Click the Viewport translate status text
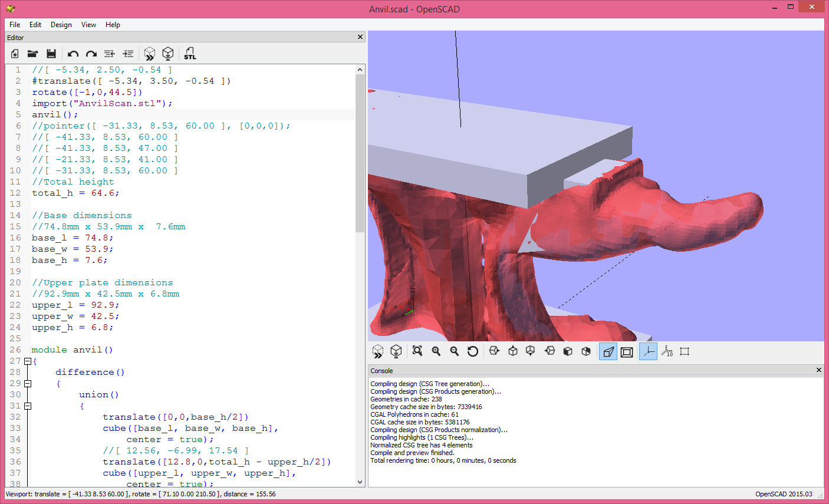Viewport: 829px width, 504px height. (x=140, y=494)
